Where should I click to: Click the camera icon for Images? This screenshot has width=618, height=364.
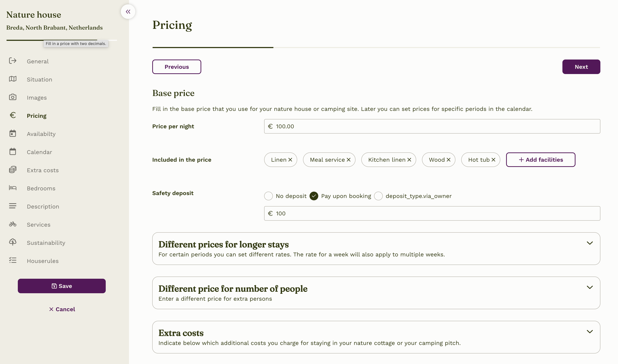(13, 97)
